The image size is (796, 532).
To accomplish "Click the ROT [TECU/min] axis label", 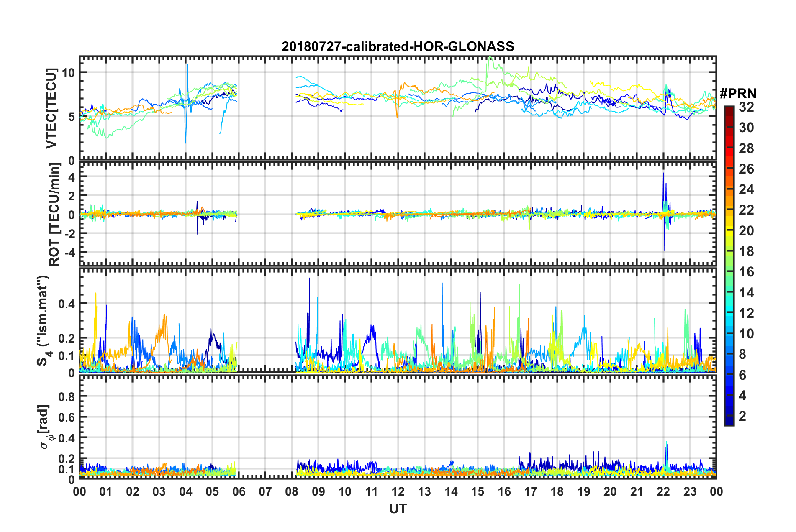I will (54, 215).
